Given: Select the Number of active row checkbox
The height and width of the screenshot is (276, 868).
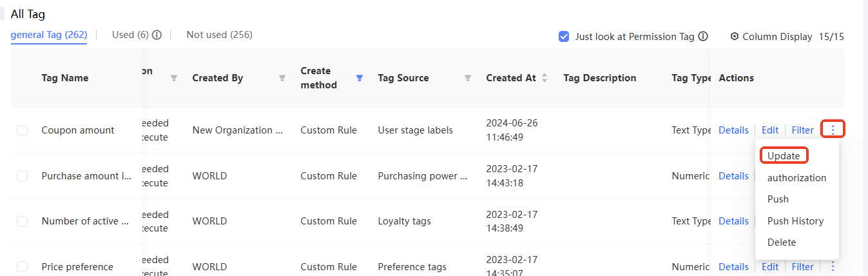Looking at the screenshot, I should (23, 221).
